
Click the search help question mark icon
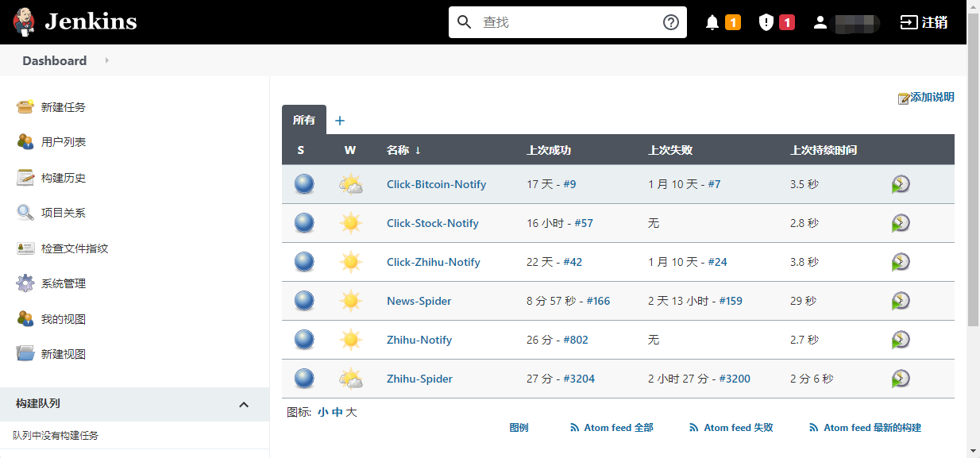[671, 22]
